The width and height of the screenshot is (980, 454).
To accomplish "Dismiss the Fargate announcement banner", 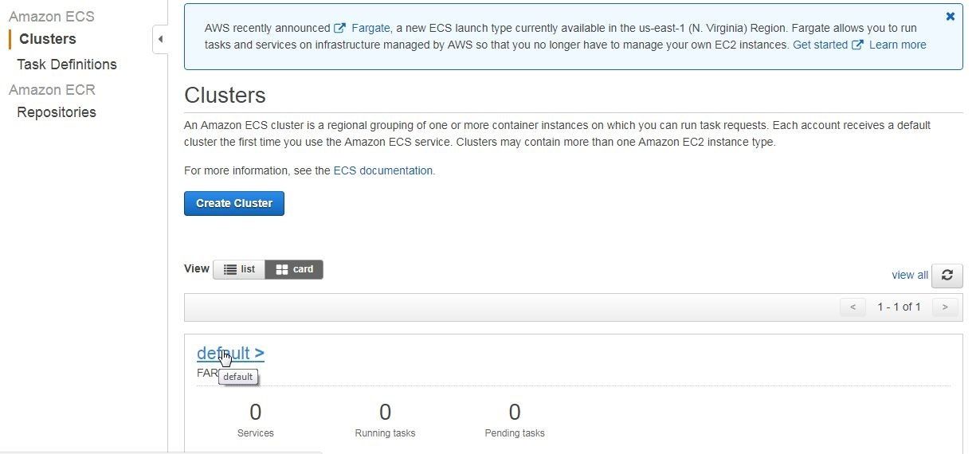I will (950, 16).
